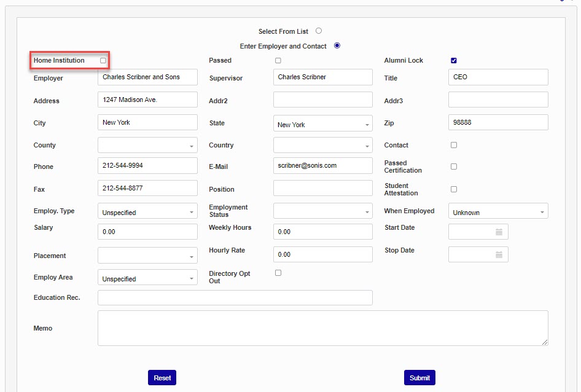Open the County dropdown
Viewport: 581px width, 392px height.
point(147,146)
